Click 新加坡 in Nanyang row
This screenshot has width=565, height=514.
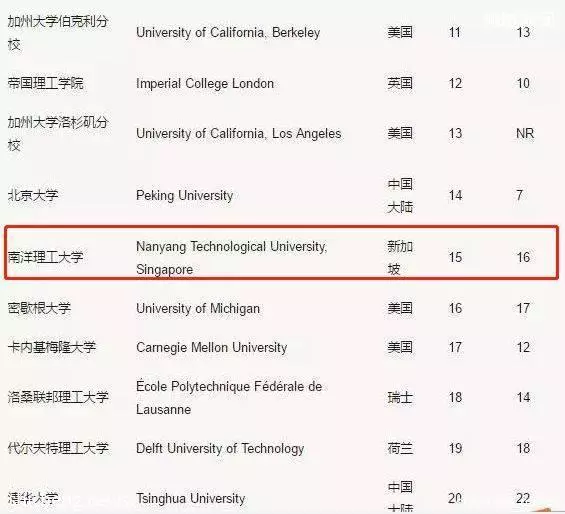[400, 257]
